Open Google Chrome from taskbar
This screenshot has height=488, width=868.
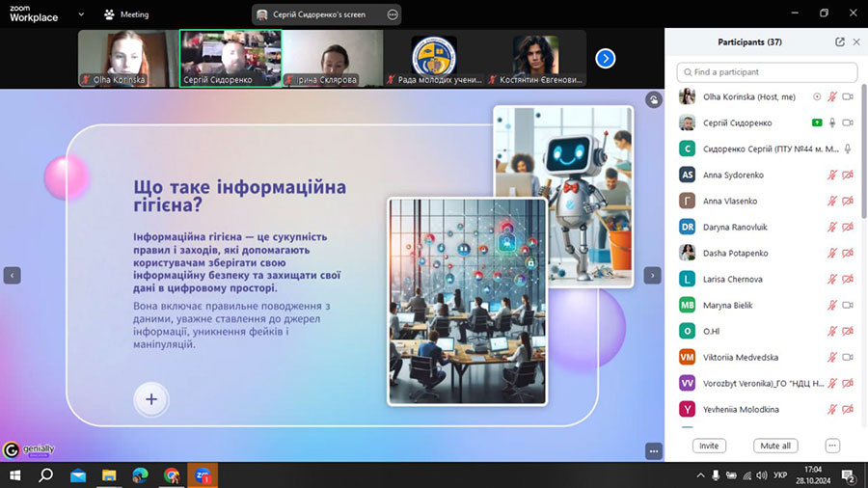click(x=172, y=475)
